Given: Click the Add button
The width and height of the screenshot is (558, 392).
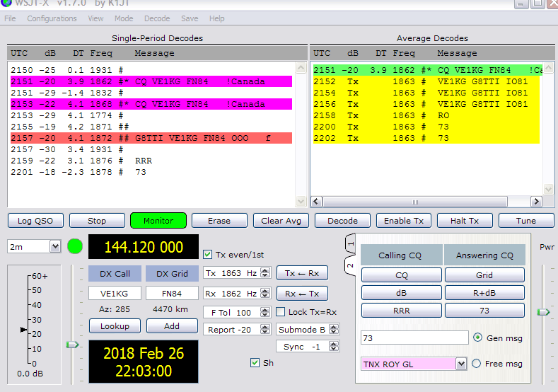Looking at the screenshot, I should click(x=172, y=326).
